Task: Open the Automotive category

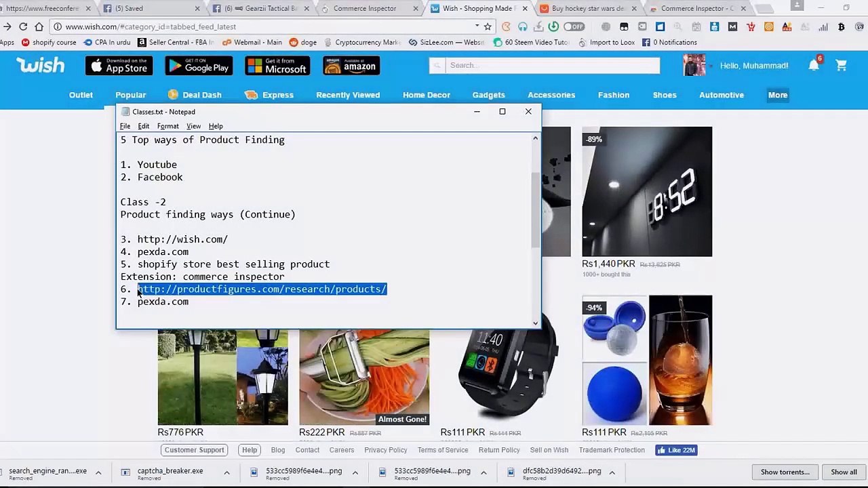Action: point(722,95)
